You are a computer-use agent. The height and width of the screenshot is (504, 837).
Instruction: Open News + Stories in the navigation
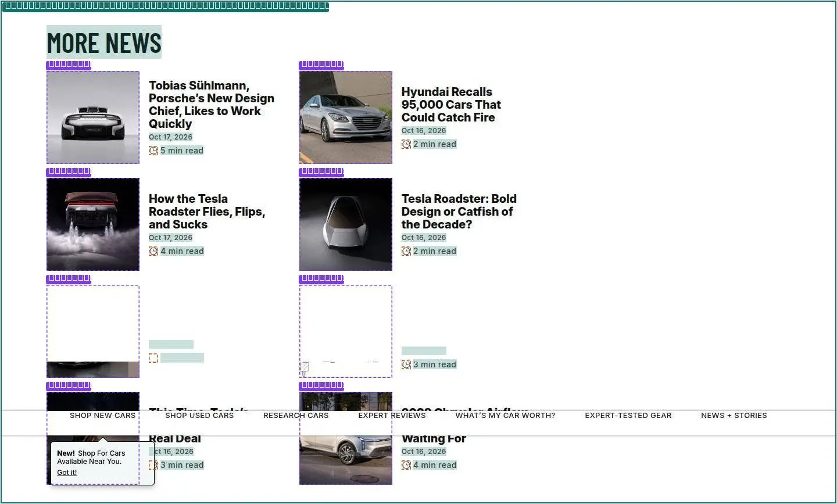pyautogui.click(x=734, y=416)
